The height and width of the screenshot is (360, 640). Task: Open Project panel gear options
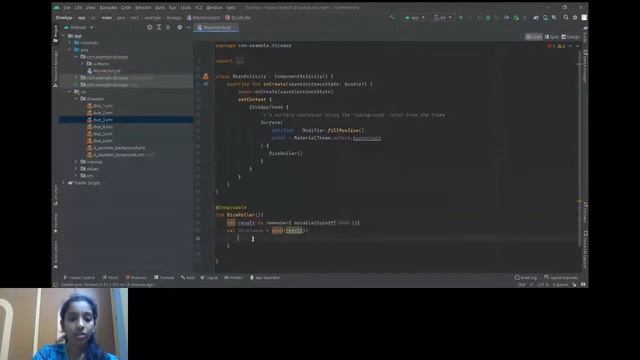pyautogui.click(x=180, y=27)
